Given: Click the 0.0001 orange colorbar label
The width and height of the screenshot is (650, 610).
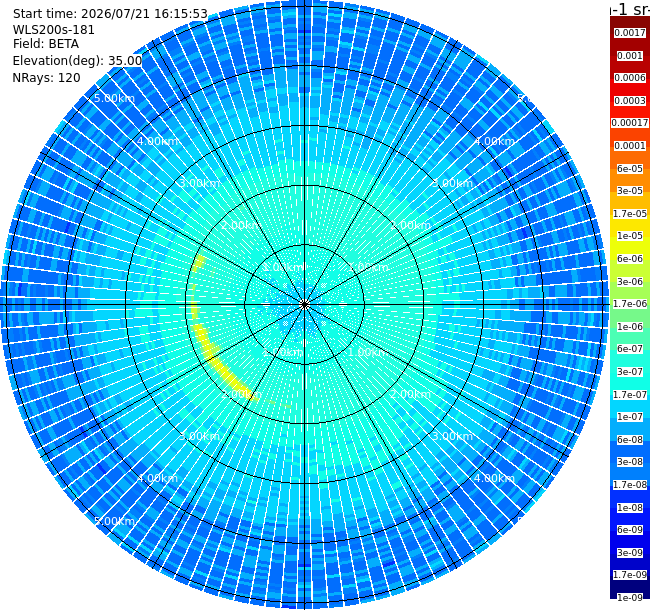Looking at the screenshot, I should click(x=630, y=146).
